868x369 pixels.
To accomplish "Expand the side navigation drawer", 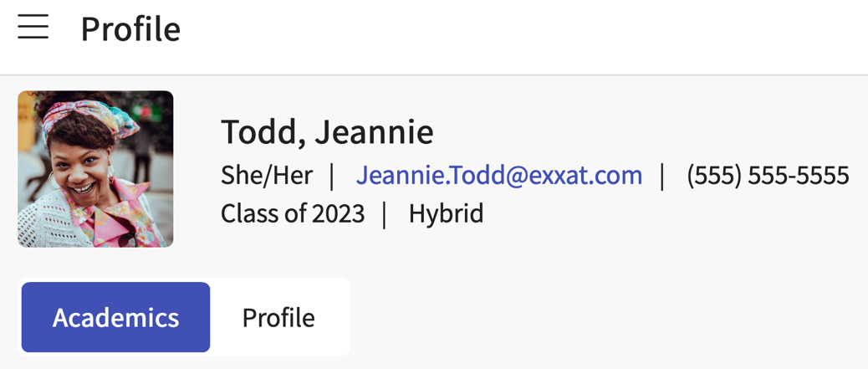I will click(33, 28).
